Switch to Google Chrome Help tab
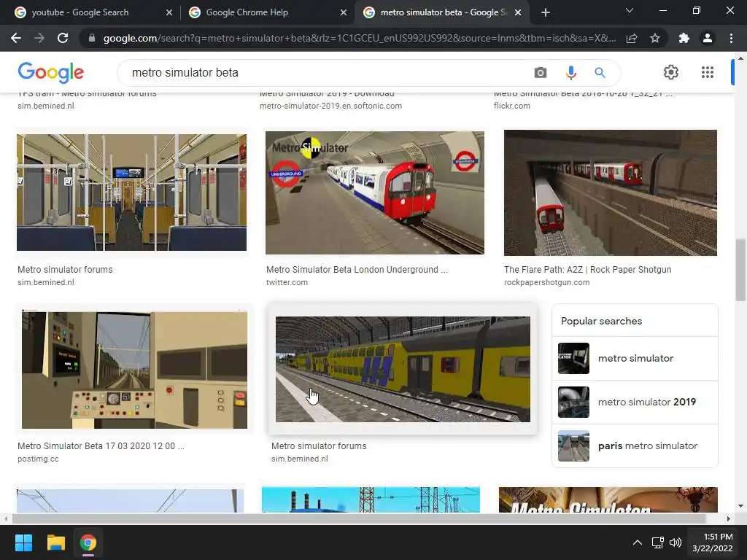The image size is (747, 560). [x=248, y=12]
